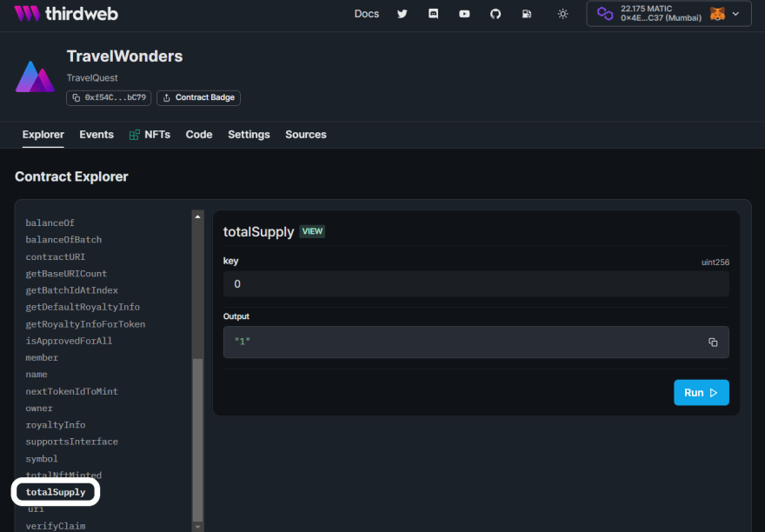Open the YouTube channel icon
Screen dimensions: 765x532
point(464,14)
